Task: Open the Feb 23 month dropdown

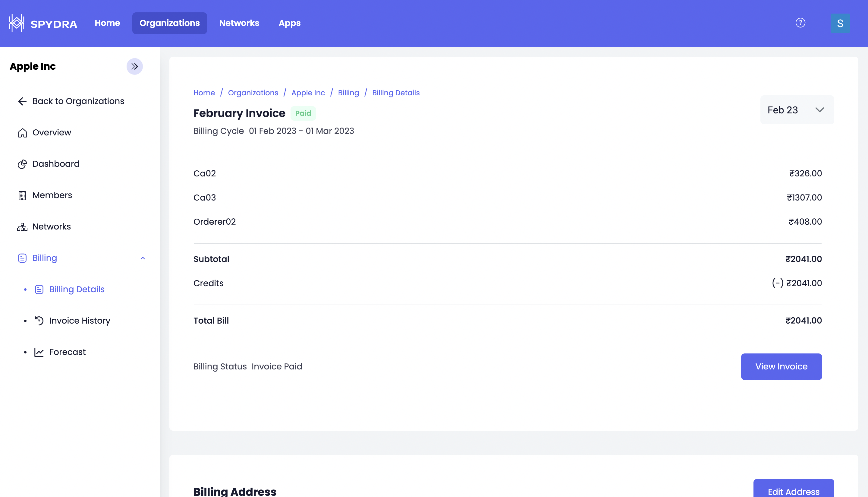Action: click(x=797, y=110)
